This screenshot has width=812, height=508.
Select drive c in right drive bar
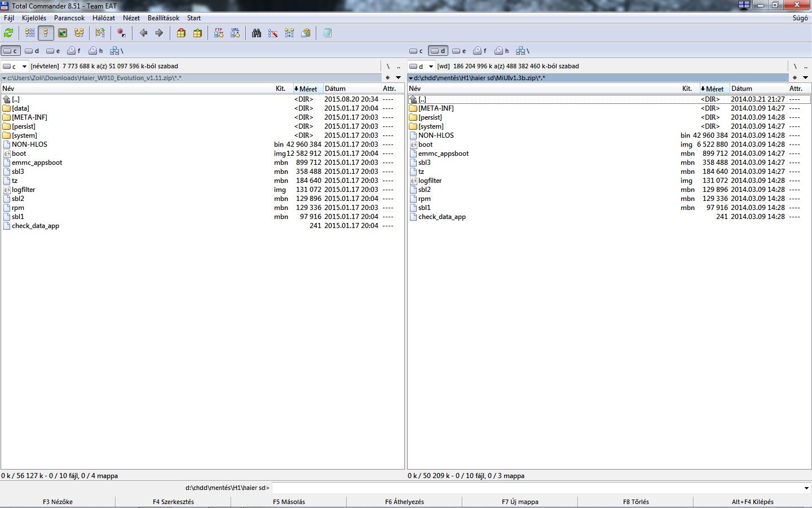(417, 51)
